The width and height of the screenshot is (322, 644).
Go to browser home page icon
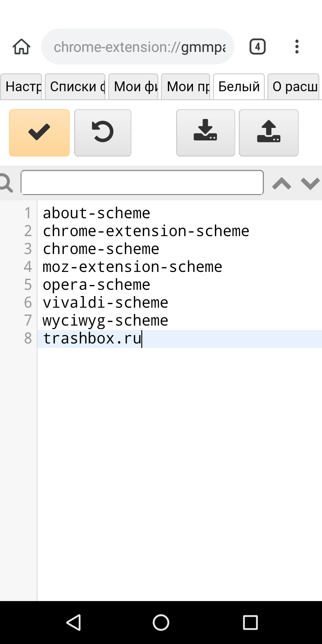(x=21, y=47)
